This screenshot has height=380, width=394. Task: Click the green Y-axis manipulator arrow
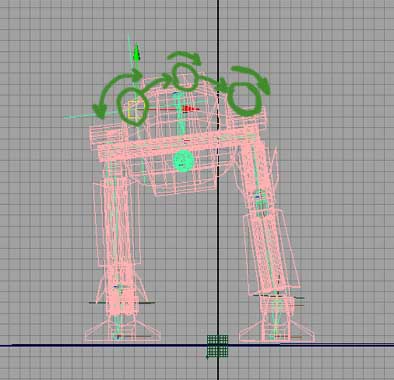coord(136,53)
